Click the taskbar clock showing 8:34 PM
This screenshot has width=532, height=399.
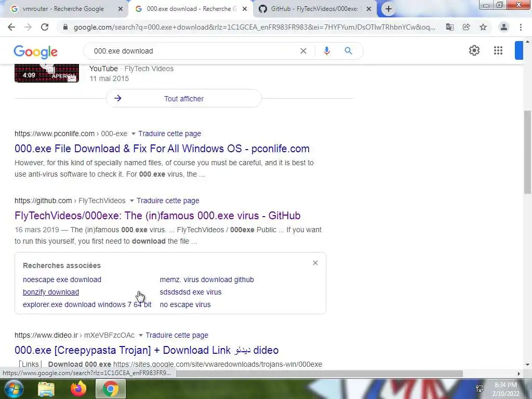(x=506, y=389)
